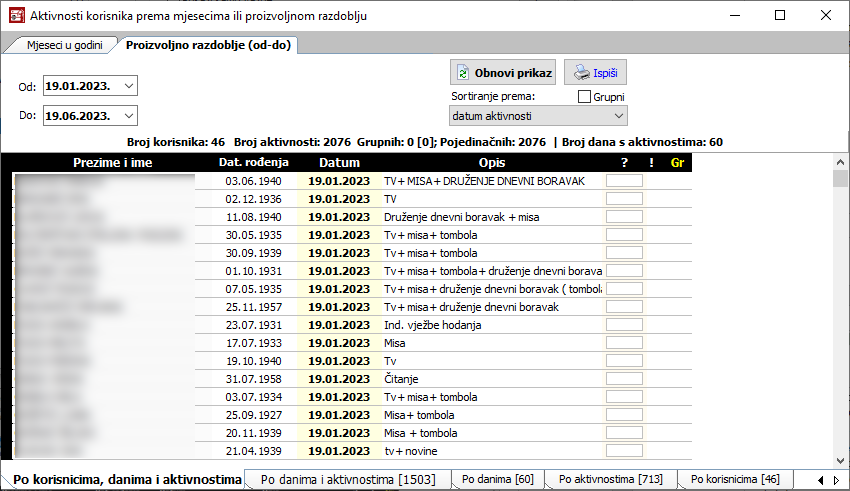Select the Po aktivnostima [713] tab
850x491 pixels.
coord(610,480)
